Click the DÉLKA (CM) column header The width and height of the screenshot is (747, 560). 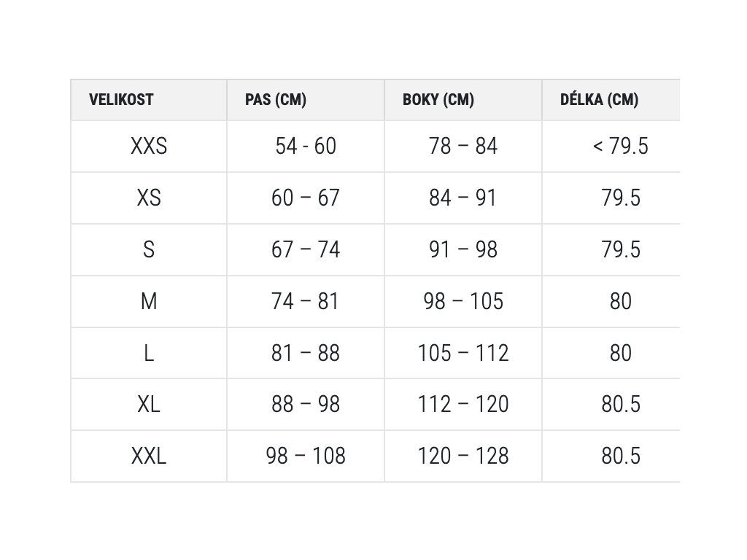[x=599, y=99]
